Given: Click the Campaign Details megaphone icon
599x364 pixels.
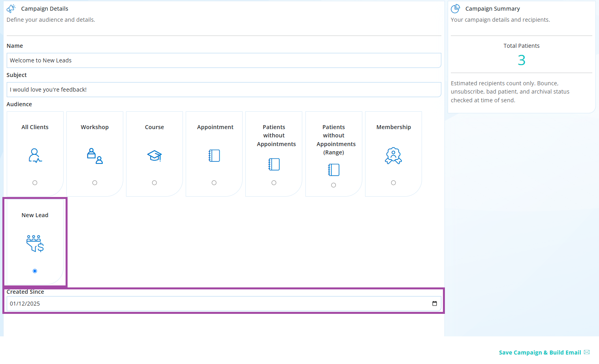Looking at the screenshot, I should click(x=11, y=8).
